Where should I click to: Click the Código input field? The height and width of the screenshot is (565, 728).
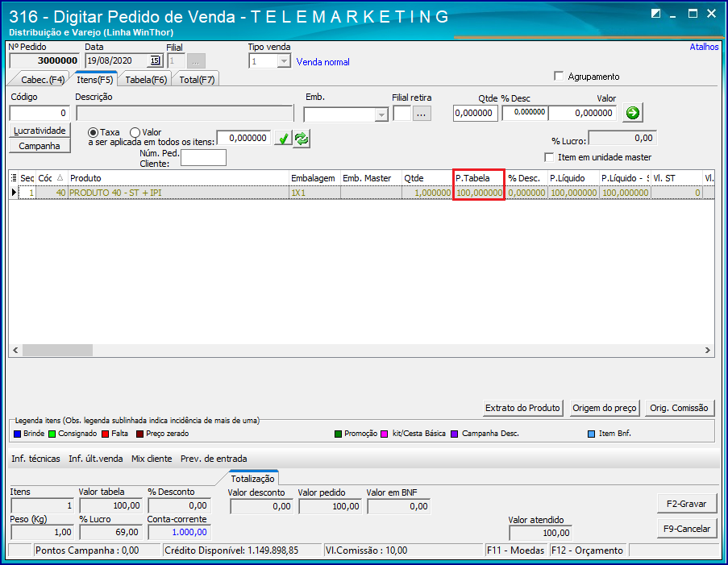click(x=39, y=113)
